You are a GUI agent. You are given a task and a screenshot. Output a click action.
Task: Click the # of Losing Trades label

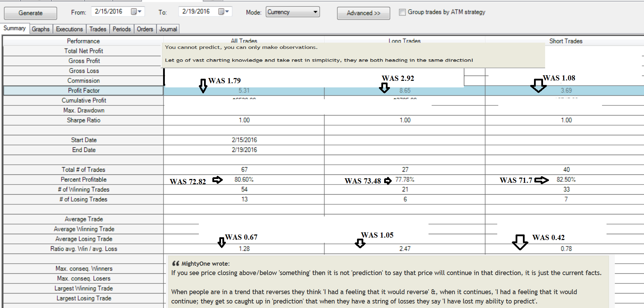83,199
